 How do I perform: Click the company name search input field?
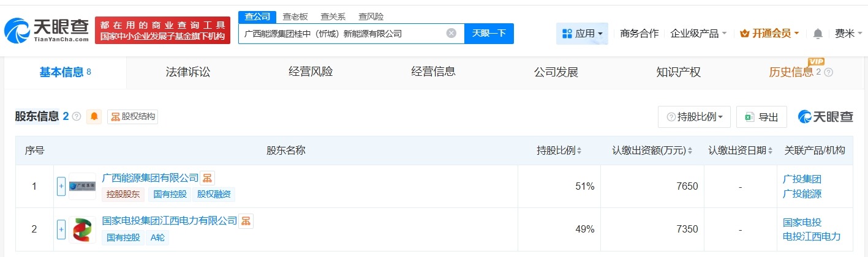tap(343, 34)
